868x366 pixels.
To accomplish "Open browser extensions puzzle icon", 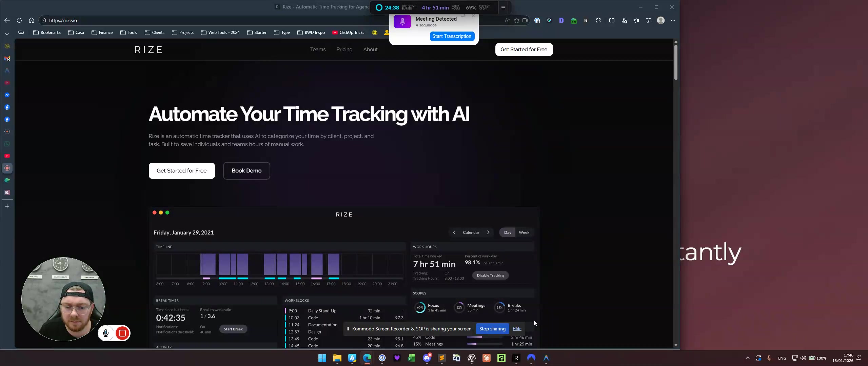I will tap(598, 20).
